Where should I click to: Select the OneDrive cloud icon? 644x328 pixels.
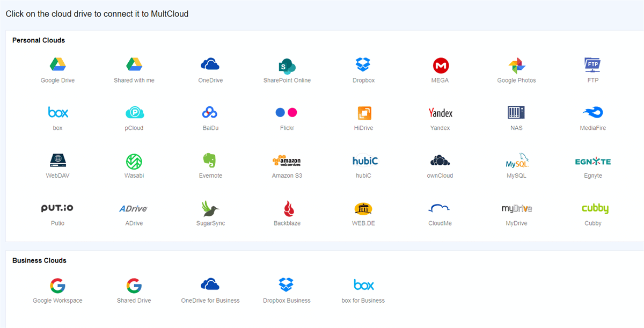(210, 65)
